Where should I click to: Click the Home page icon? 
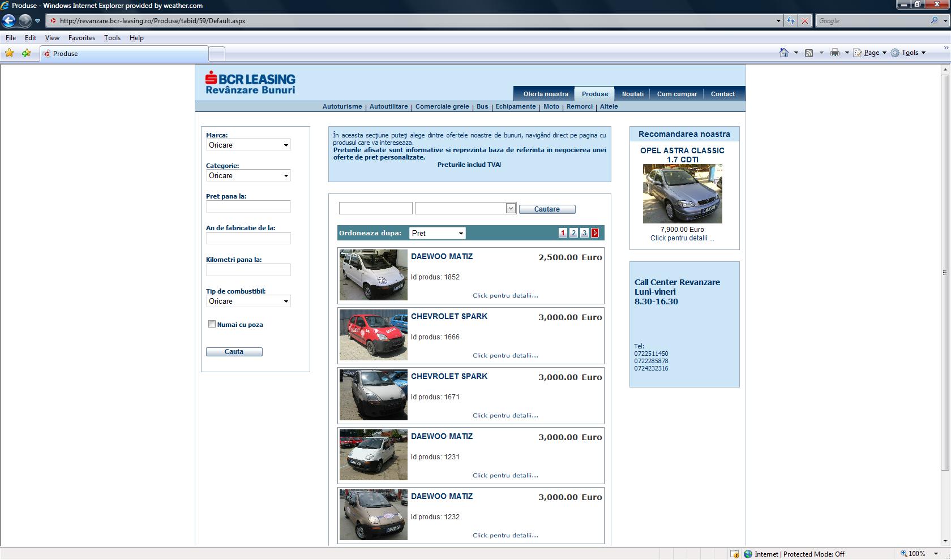tap(783, 53)
